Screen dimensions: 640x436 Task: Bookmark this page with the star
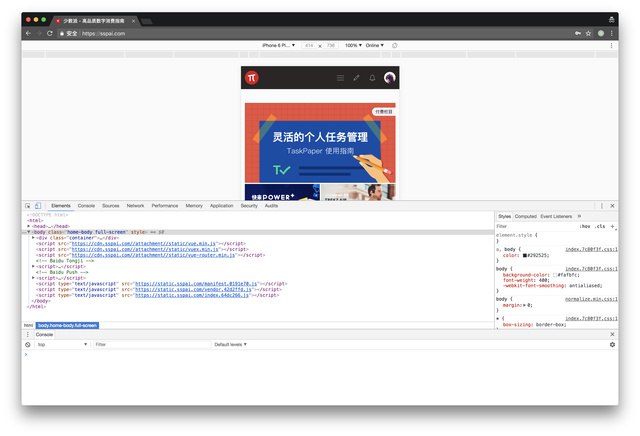point(588,33)
